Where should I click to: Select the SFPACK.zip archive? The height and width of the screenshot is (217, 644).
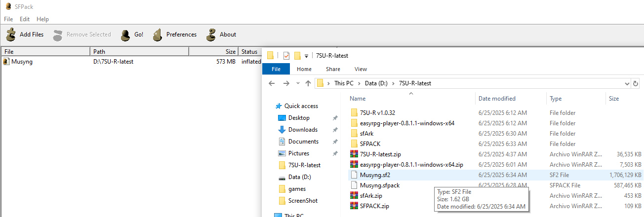374,206
